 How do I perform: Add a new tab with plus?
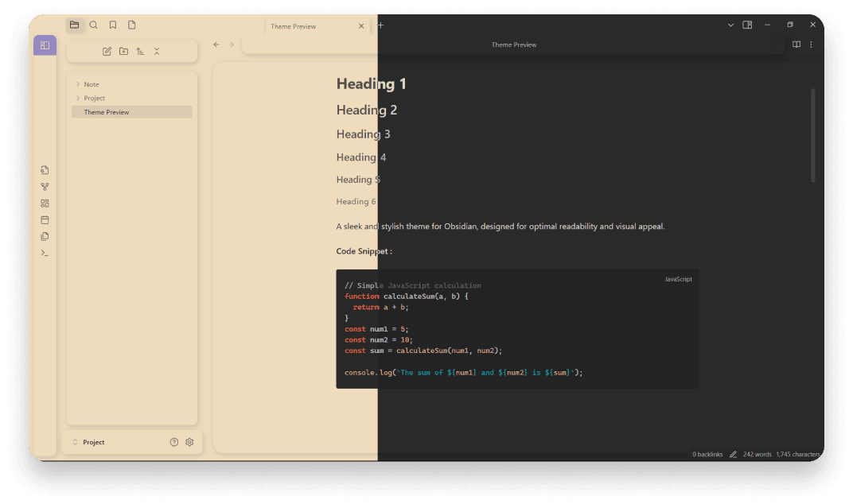(x=381, y=25)
